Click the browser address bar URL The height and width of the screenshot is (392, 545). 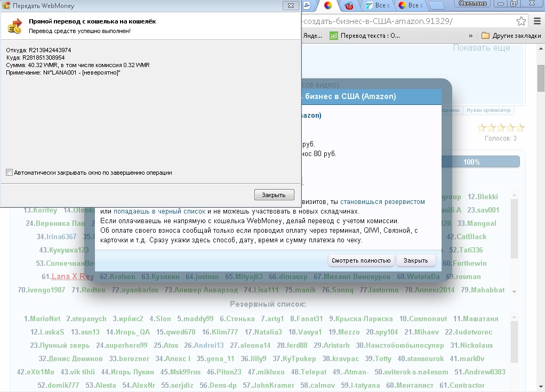378,21
